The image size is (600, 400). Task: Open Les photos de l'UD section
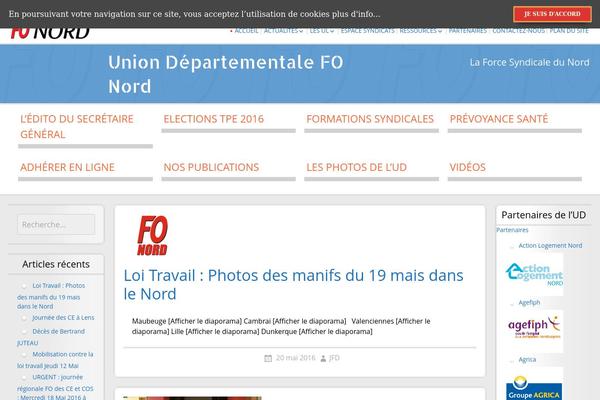(357, 167)
